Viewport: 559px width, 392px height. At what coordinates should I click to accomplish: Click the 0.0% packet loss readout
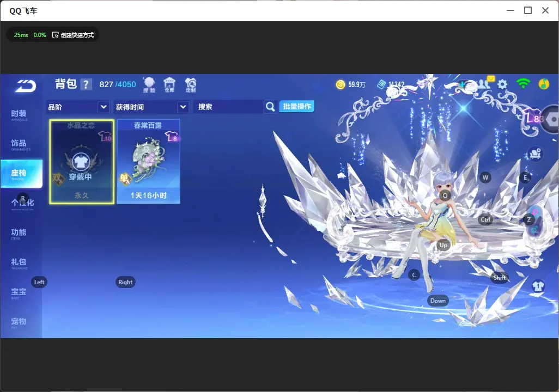[40, 35]
